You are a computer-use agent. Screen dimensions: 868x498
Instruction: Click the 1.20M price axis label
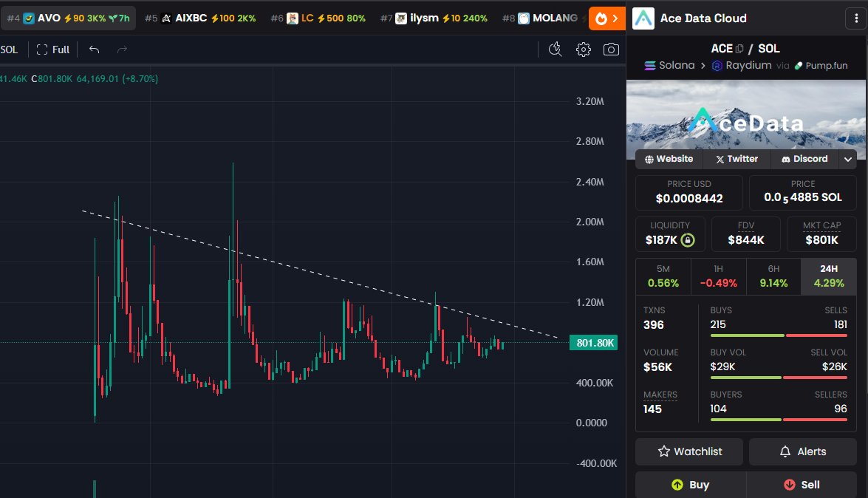590,302
